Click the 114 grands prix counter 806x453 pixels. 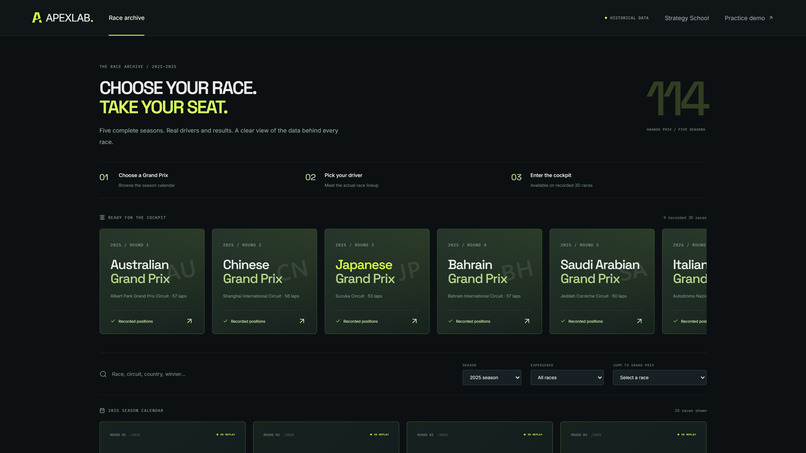[677, 98]
